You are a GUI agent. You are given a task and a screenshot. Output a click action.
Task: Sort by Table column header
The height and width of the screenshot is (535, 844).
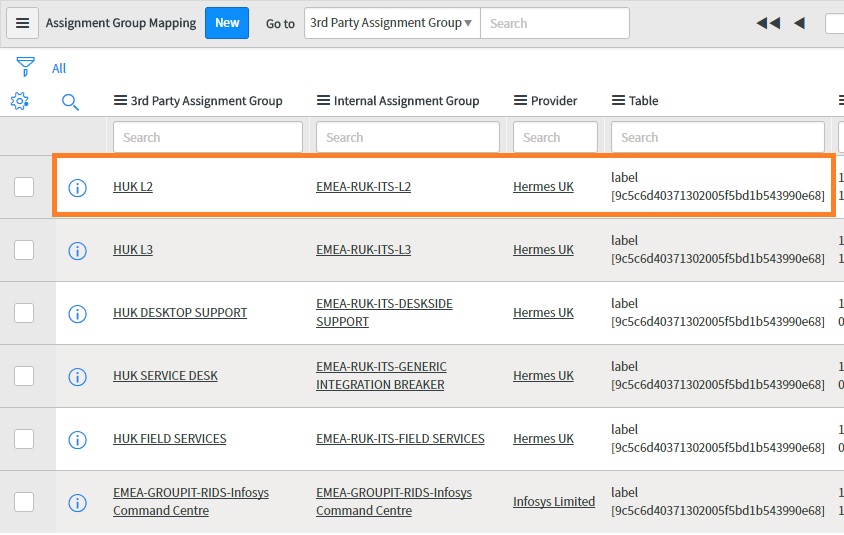coord(644,101)
